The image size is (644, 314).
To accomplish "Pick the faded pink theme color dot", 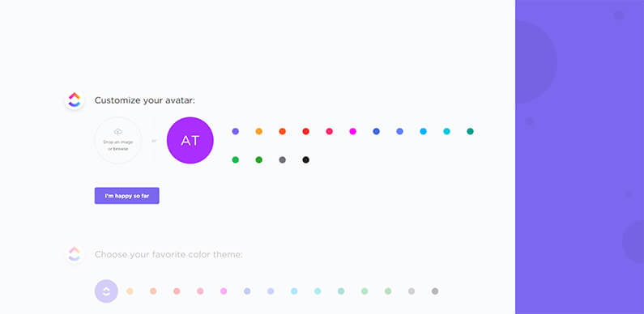I will 200,291.
